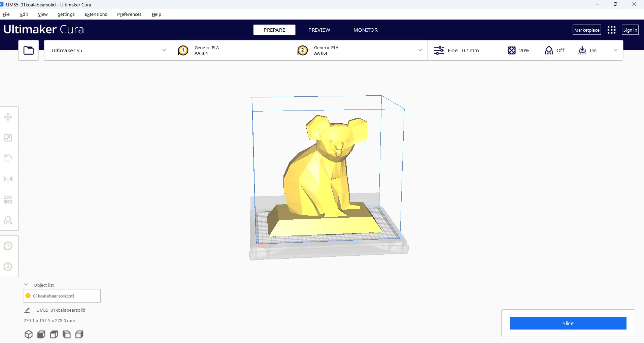The height and width of the screenshot is (343, 644).
Task: Expand the print settings panel chevron
Action: tap(615, 51)
